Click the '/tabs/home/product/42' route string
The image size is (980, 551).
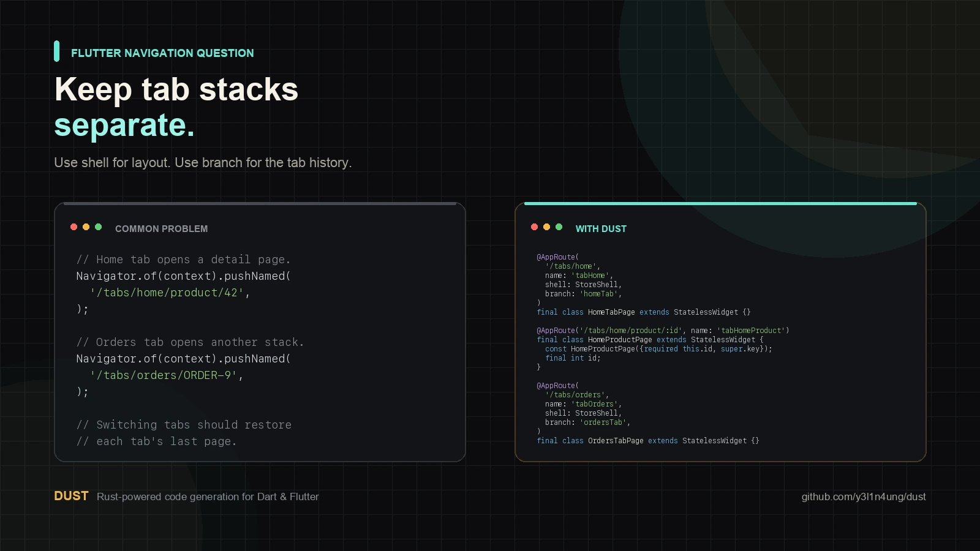coord(167,293)
